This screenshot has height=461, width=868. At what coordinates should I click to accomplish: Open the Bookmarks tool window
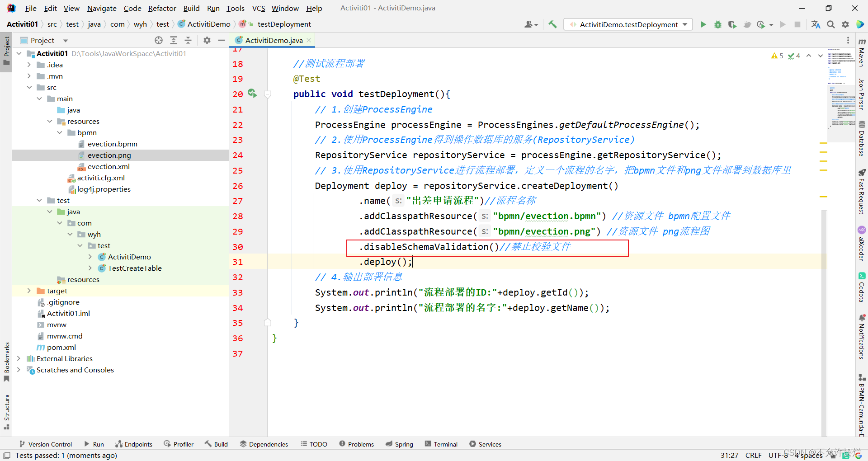6,362
